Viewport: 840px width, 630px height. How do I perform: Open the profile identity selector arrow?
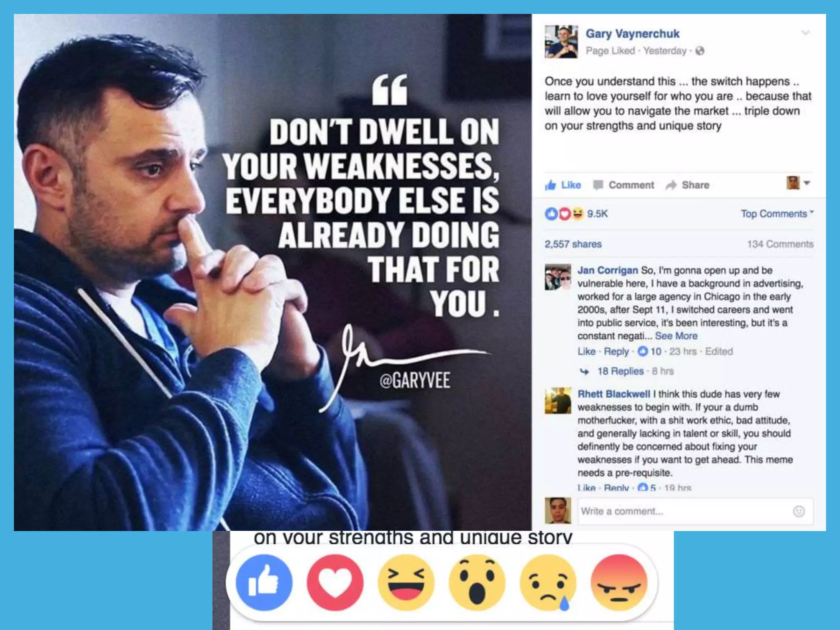tap(807, 183)
